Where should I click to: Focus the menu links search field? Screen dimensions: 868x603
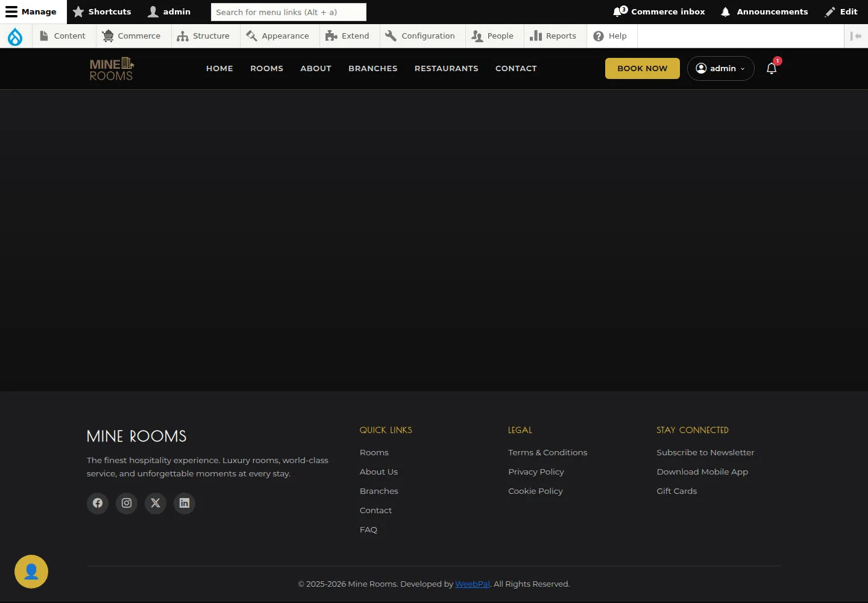(x=289, y=12)
